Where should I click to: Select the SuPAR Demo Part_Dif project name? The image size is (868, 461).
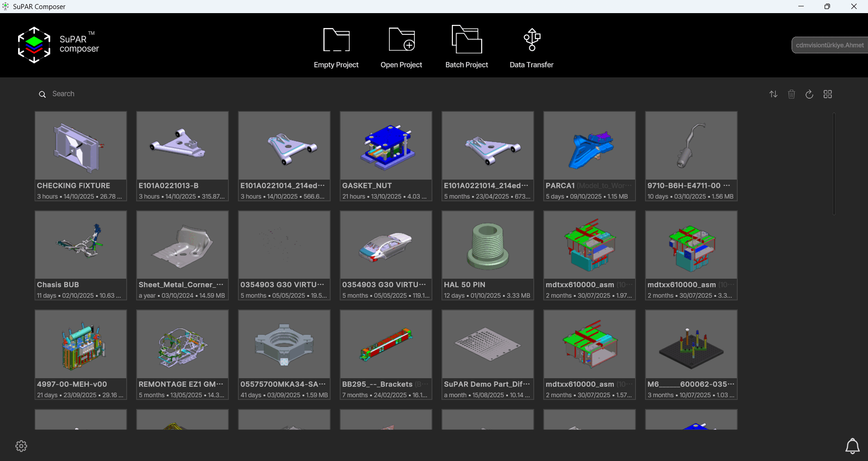pyautogui.click(x=486, y=385)
